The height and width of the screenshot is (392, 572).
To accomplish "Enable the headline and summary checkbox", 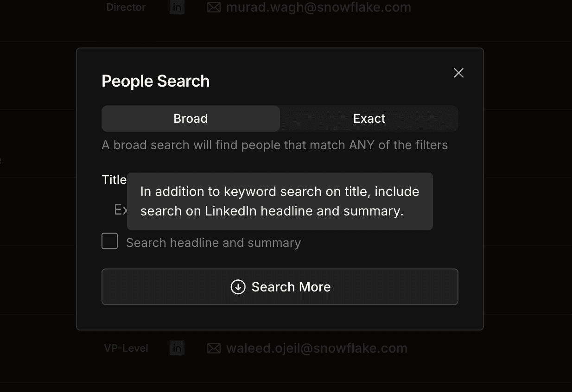I will point(110,241).
